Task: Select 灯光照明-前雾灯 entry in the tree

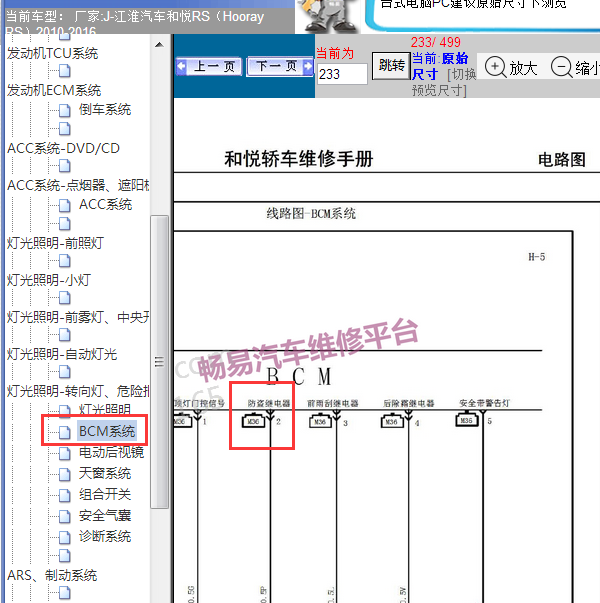Action: (x=78, y=317)
